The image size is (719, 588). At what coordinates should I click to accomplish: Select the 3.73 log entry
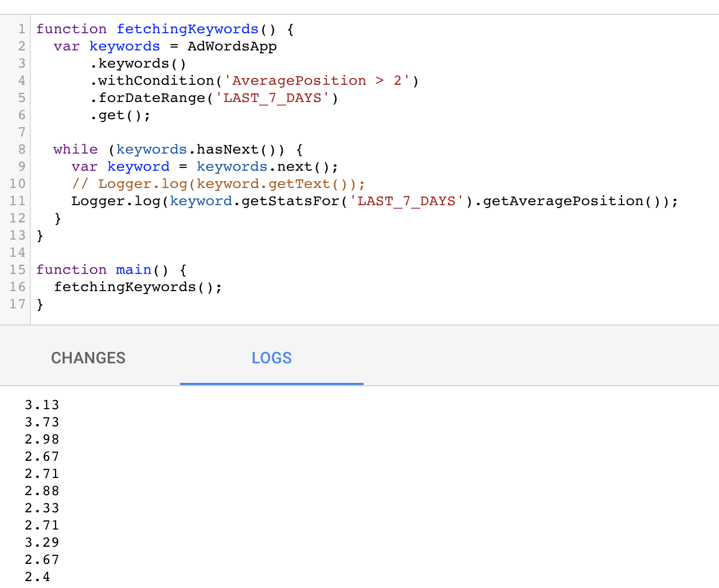(x=42, y=422)
